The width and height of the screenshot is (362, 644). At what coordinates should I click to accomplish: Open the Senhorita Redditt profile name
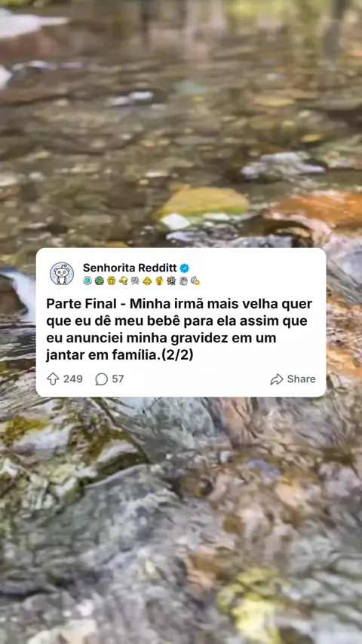click(130, 268)
